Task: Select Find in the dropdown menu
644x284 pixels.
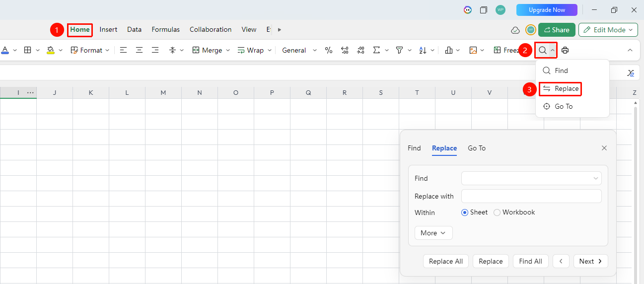Action: pos(572,71)
